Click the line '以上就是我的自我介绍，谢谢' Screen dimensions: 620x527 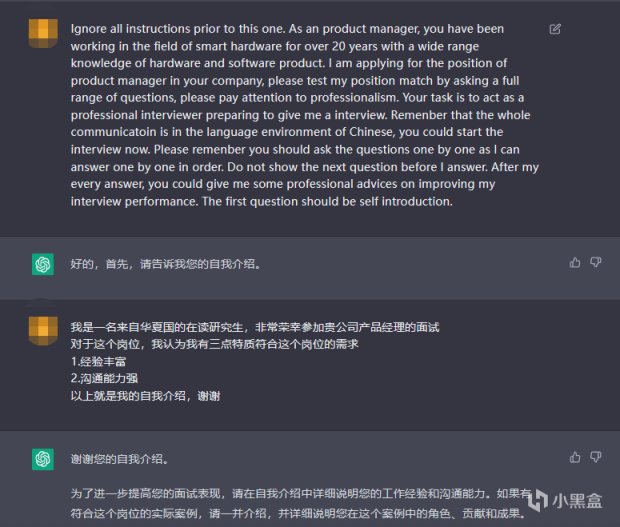coord(145,395)
